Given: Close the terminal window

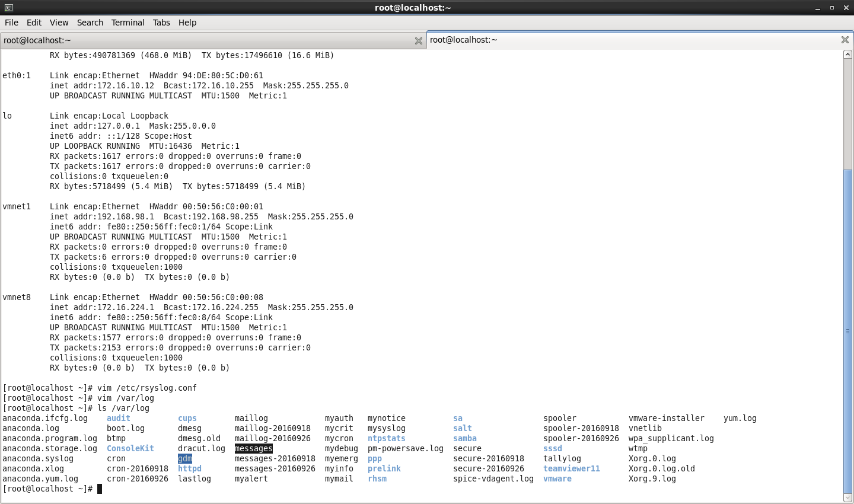Looking at the screenshot, I should (846, 8).
